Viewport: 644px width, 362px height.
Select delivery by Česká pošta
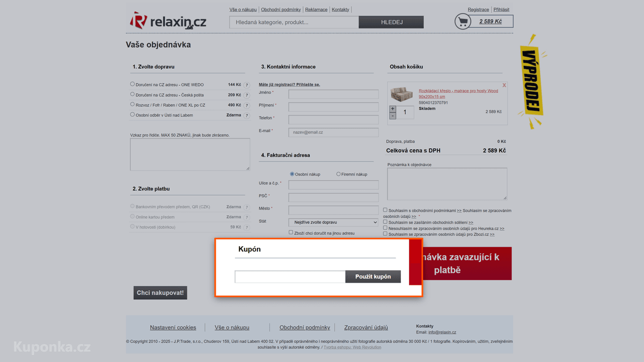[133, 94]
